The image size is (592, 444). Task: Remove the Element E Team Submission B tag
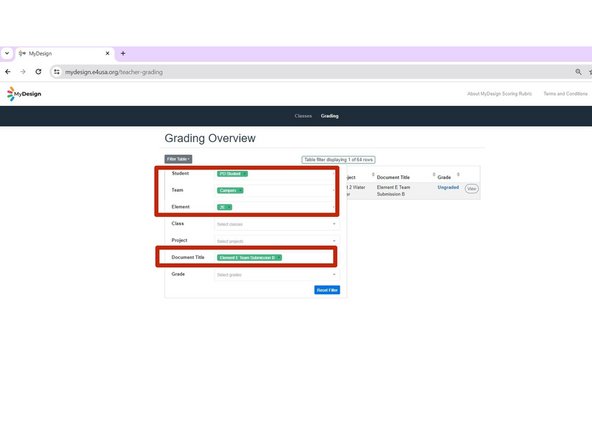(x=279, y=257)
